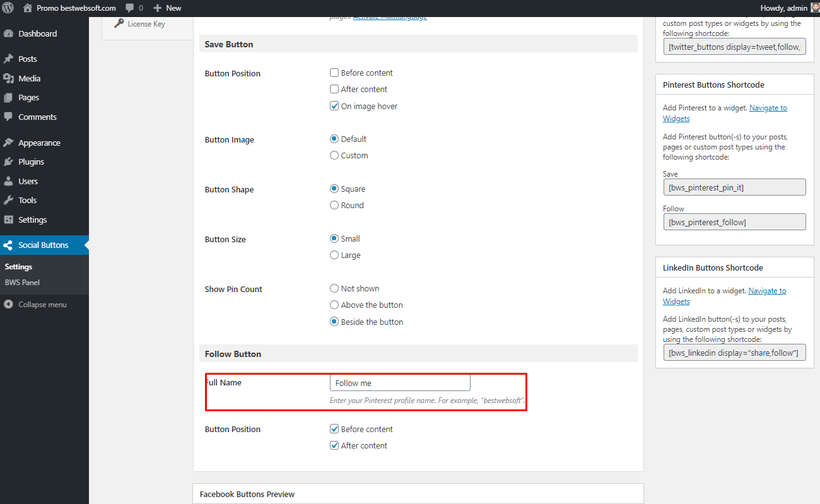Click the Full Name input field

(400, 383)
